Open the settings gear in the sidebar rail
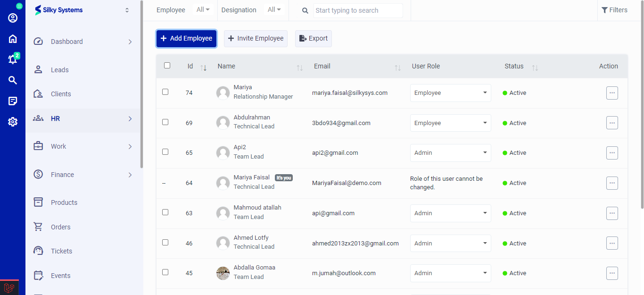Image resolution: width=644 pixels, height=295 pixels. tap(12, 121)
